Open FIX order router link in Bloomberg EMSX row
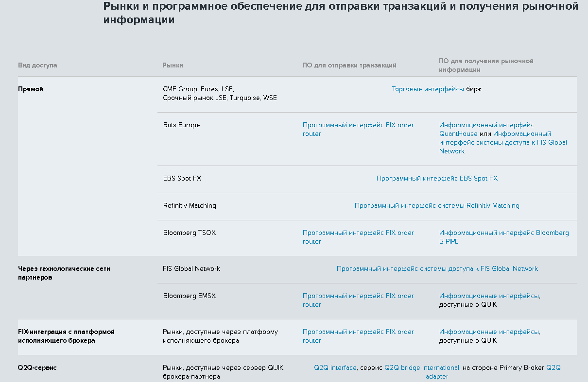The height and width of the screenshot is (382, 588). click(x=358, y=300)
